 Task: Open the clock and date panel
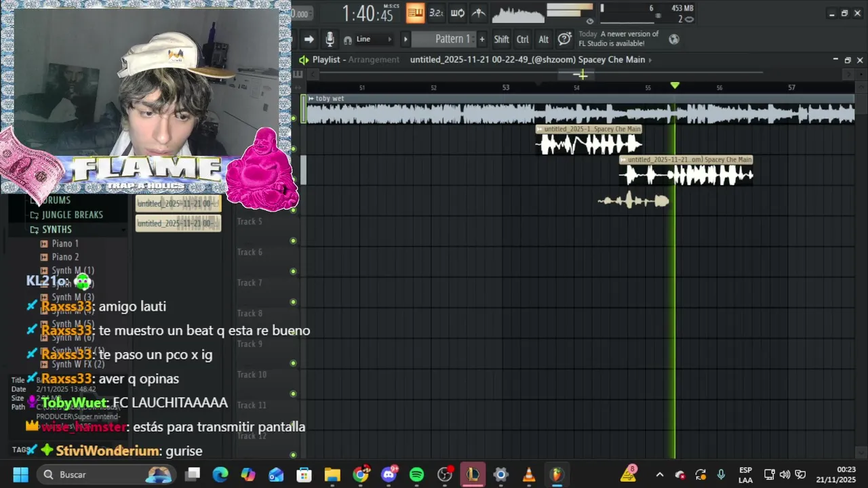tap(835, 474)
